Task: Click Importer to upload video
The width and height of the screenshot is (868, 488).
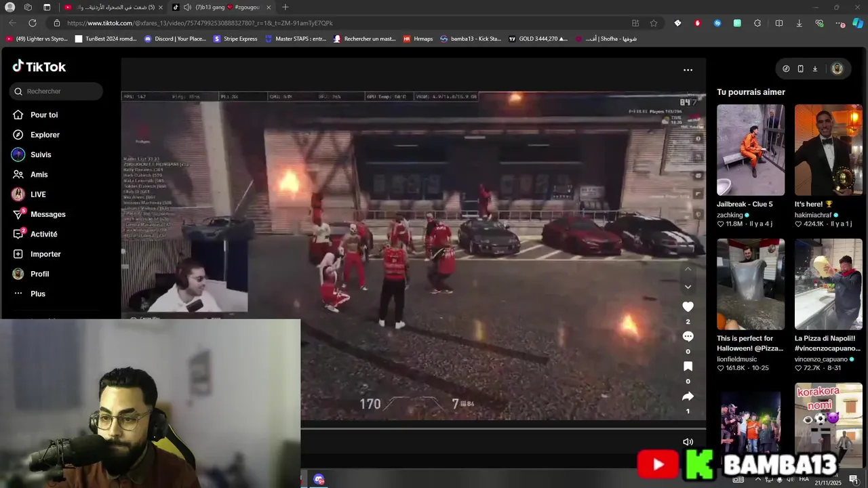Action: click(x=37, y=254)
